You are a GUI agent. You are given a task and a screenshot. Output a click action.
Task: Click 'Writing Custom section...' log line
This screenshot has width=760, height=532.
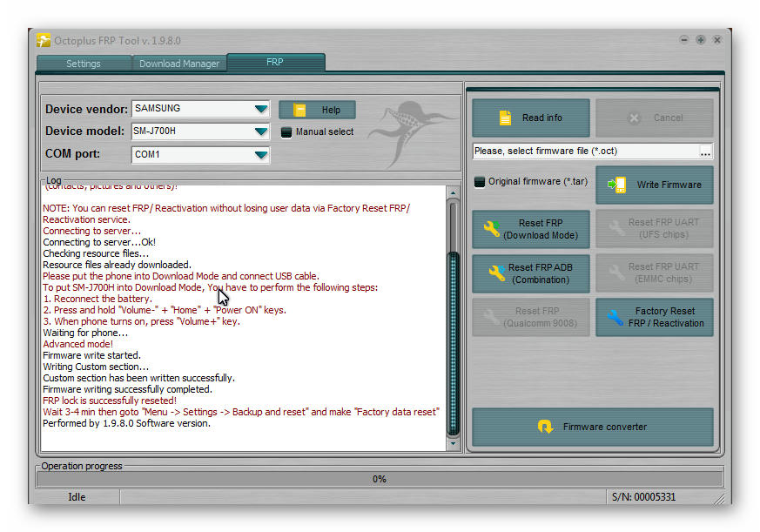pos(96,367)
